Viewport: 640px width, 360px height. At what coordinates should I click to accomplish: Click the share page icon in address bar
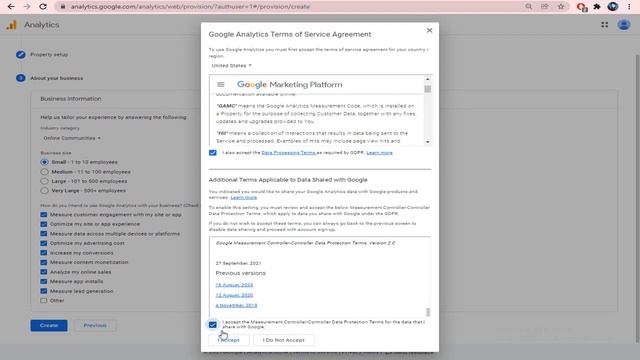point(544,7)
